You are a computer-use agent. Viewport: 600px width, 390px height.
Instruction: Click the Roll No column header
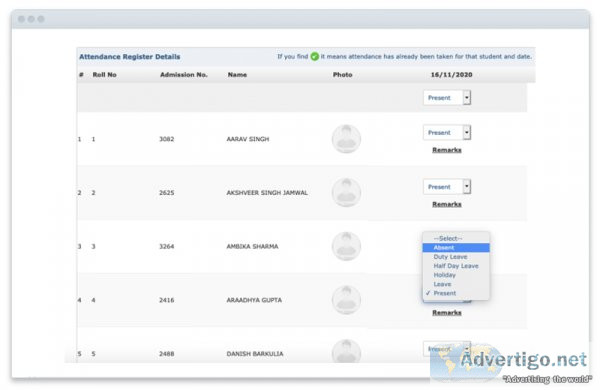pos(104,75)
